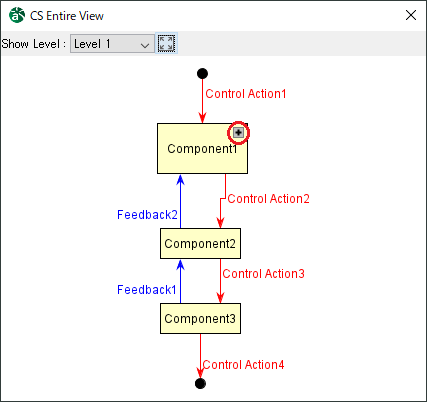Click the Level 1 dropdown arrow
427x402 pixels.
point(145,45)
